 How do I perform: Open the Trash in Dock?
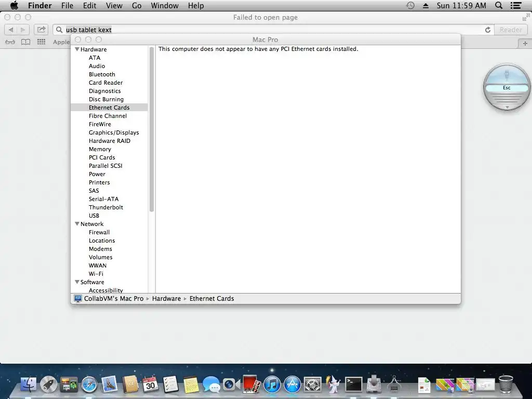tap(506, 384)
